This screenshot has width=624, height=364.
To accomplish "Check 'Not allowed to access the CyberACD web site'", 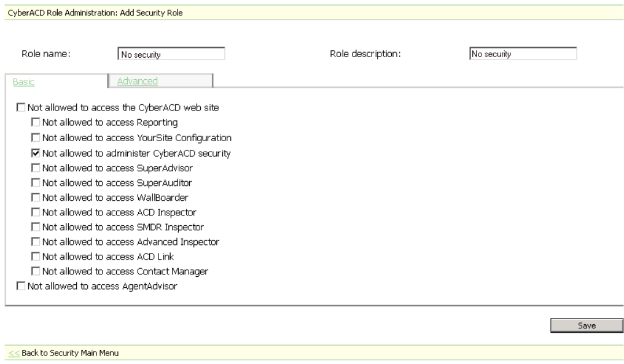I will pos(21,108).
